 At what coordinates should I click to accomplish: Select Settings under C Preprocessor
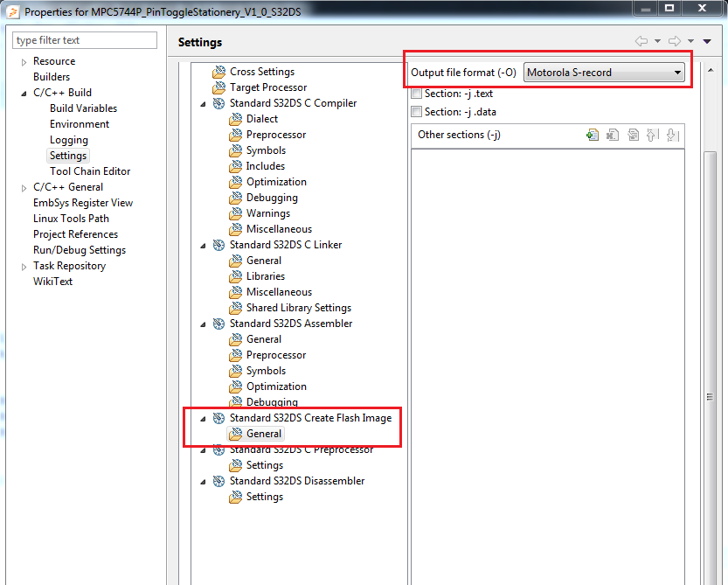[x=265, y=465]
